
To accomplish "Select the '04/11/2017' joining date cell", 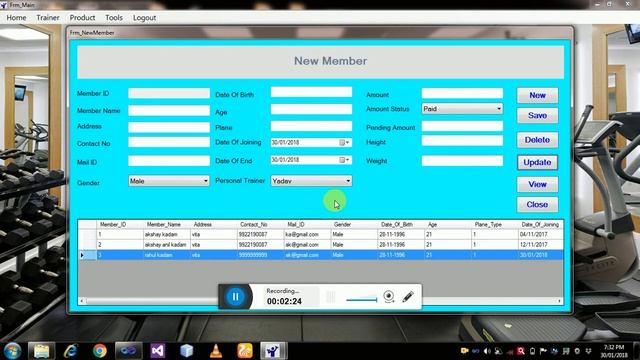I will (x=540, y=235).
